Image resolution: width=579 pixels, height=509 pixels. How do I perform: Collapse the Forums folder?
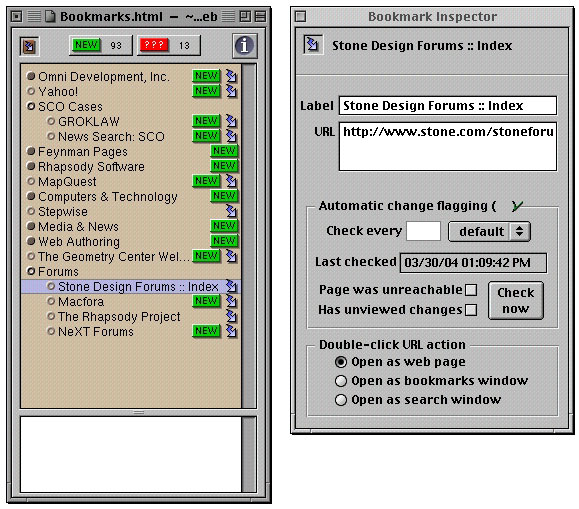point(31,271)
